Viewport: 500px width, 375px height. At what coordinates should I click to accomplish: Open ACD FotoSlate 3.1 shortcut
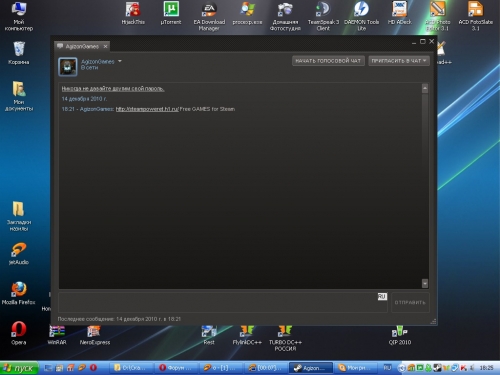476,16
